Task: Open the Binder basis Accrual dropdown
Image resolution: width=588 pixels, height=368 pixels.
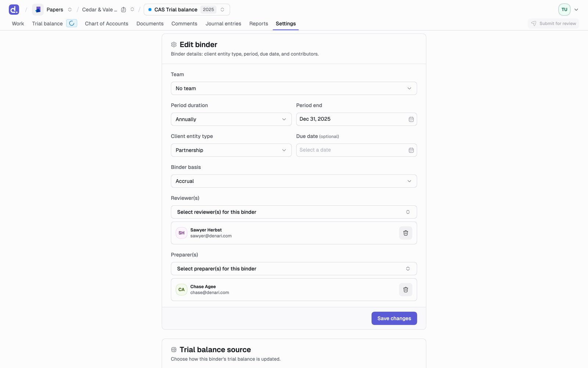Action: [x=294, y=181]
